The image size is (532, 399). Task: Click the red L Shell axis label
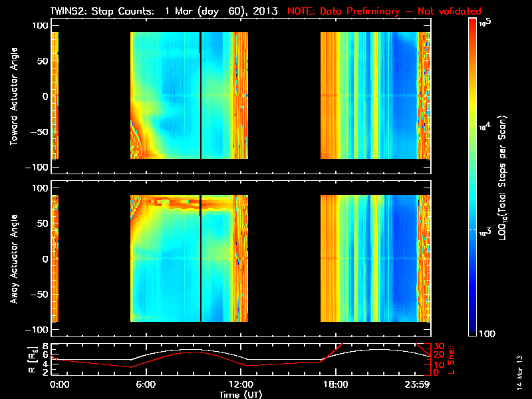tap(452, 360)
